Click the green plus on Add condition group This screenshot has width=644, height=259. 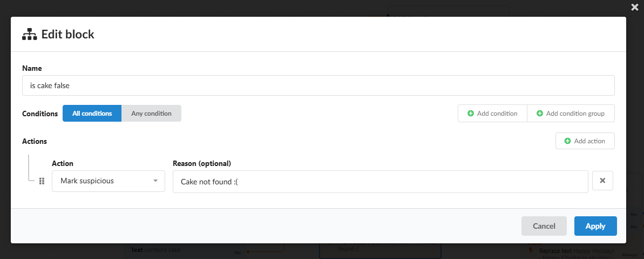click(x=540, y=114)
